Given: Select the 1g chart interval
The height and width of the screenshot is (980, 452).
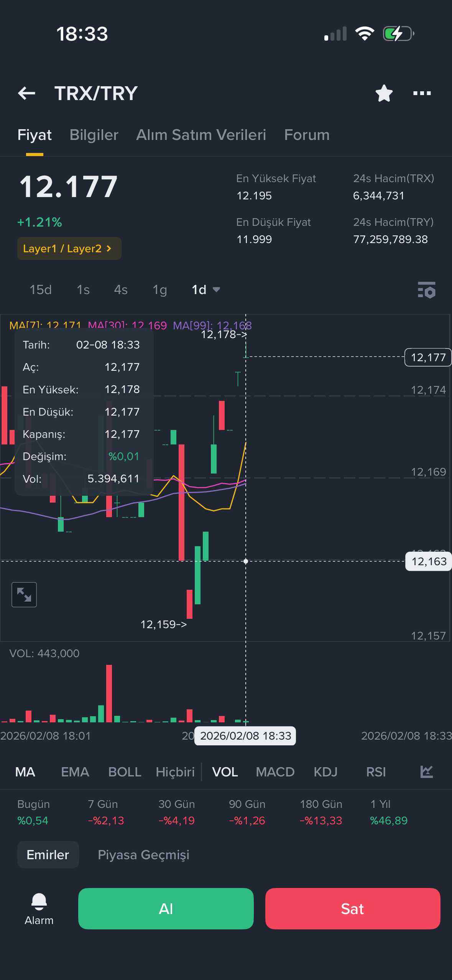Looking at the screenshot, I should tap(160, 290).
